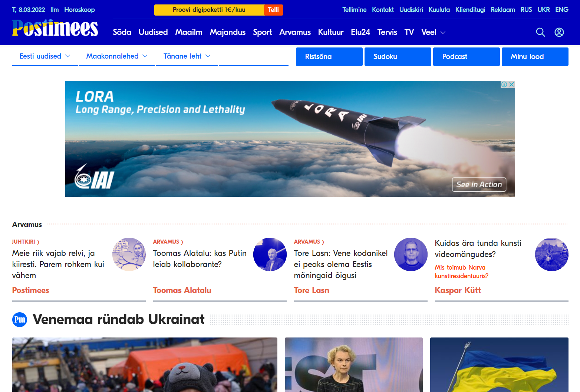Open Tore Lasn's round author portrait

pos(411,254)
